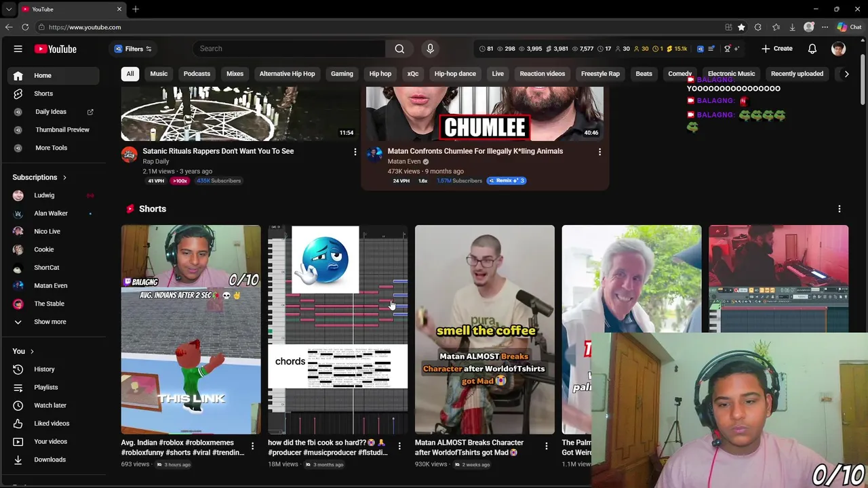The image size is (868, 488).
Task: Click browser refresh button
Action: pyautogui.click(x=25, y=27)
